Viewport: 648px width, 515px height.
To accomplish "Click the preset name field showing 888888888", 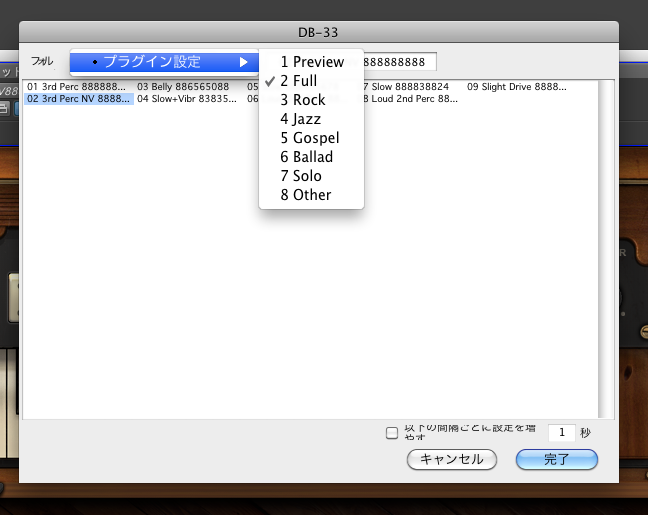I will pyautogui.click(x=400, y=62).
